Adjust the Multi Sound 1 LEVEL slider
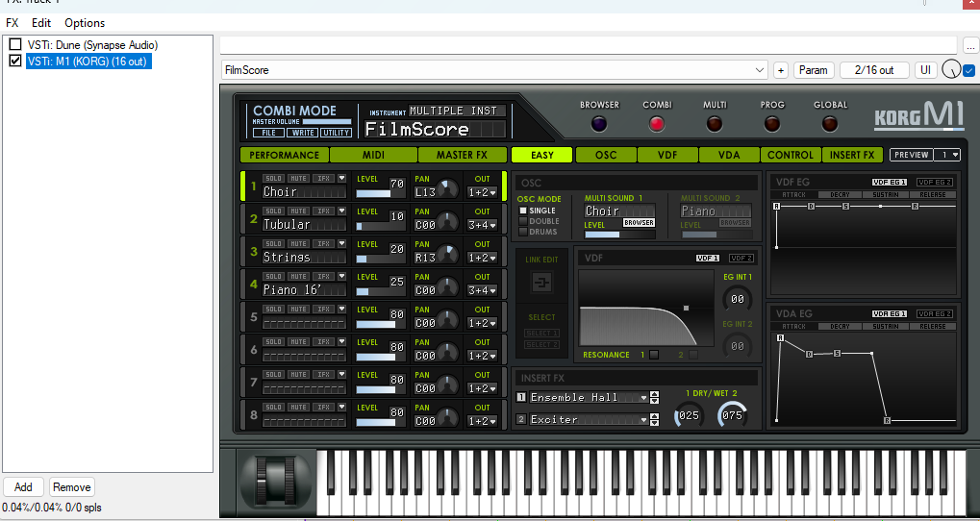The height and width of the screenshot is (521, 980). [620, 235]
